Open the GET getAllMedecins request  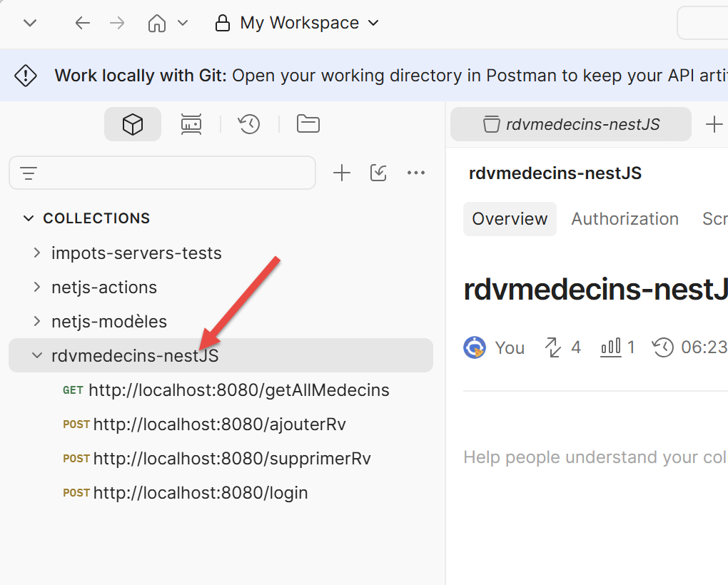[x=226, y=390]
